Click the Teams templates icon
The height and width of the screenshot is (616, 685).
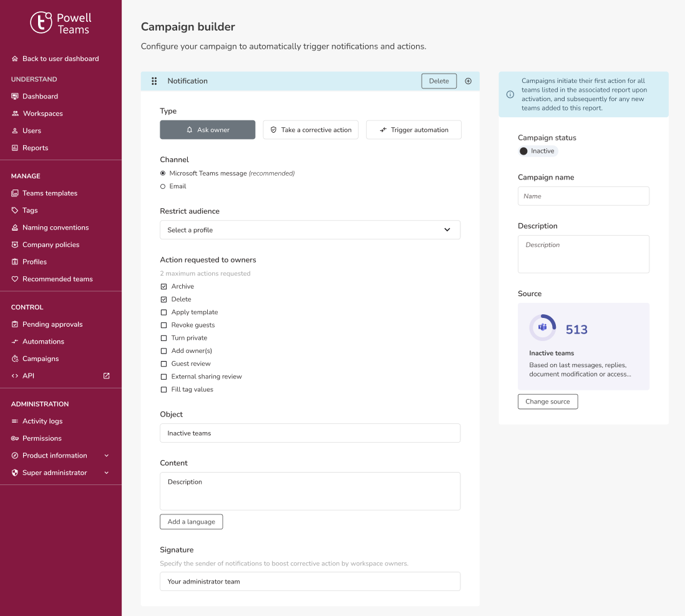(x=15, y=193)
